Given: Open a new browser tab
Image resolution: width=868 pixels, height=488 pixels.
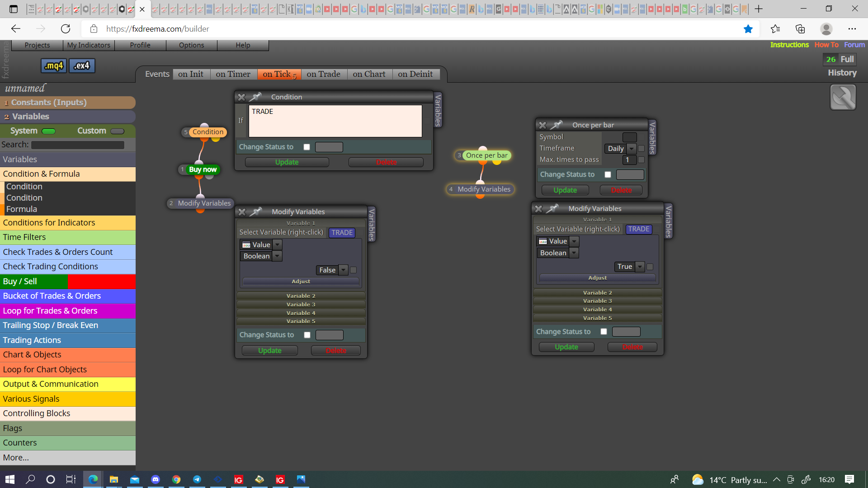Looking at the screenshot, I should pos(759,9).
